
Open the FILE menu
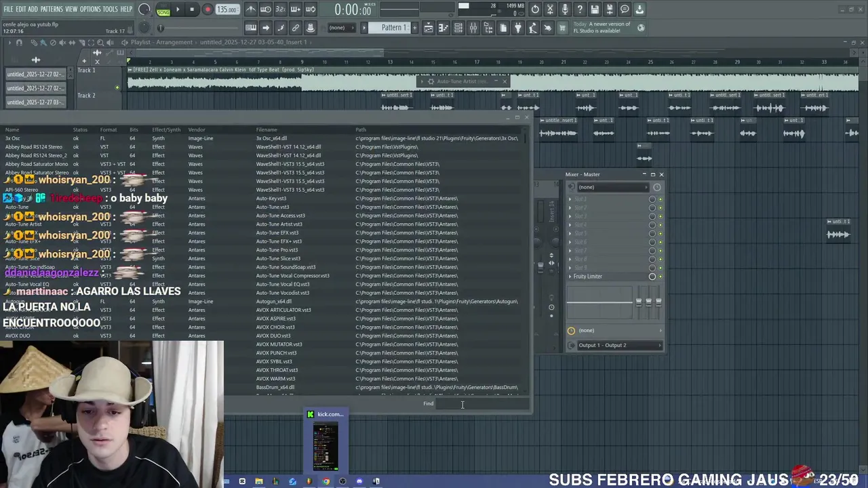coord(8,9)
